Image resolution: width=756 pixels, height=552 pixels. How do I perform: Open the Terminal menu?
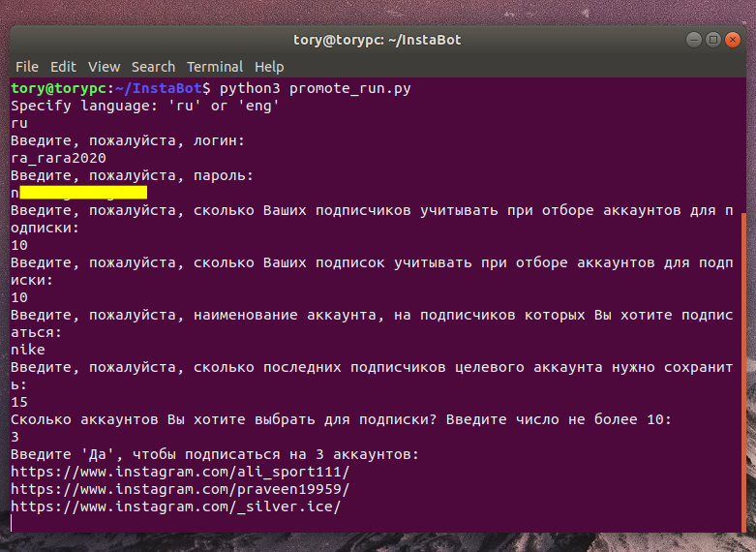tap(215, 67)
